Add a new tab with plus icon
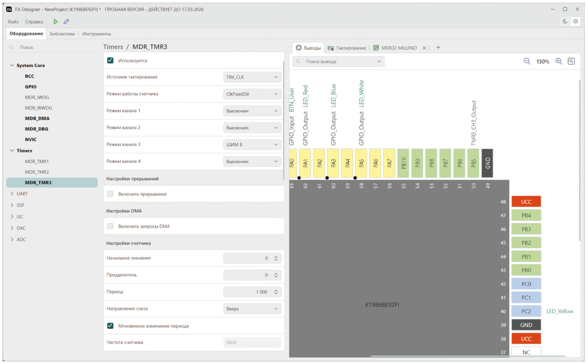The height and width of the screenshot is (364, 588). pos(438,48)
